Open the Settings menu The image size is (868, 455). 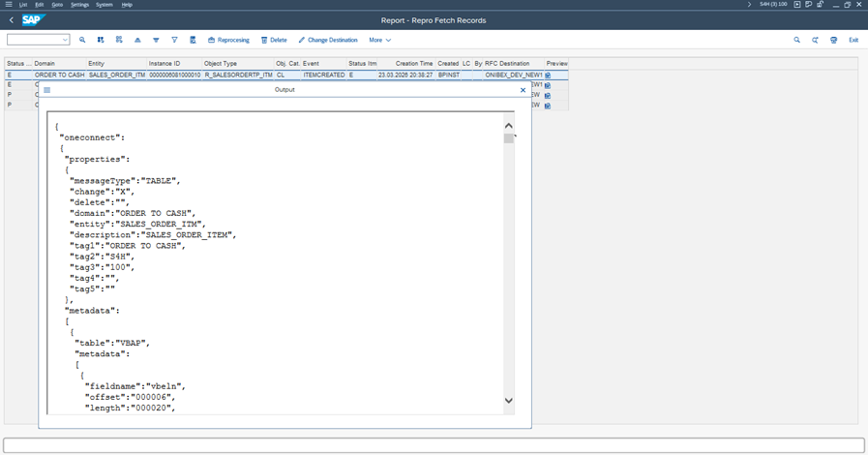click(79, 5)
